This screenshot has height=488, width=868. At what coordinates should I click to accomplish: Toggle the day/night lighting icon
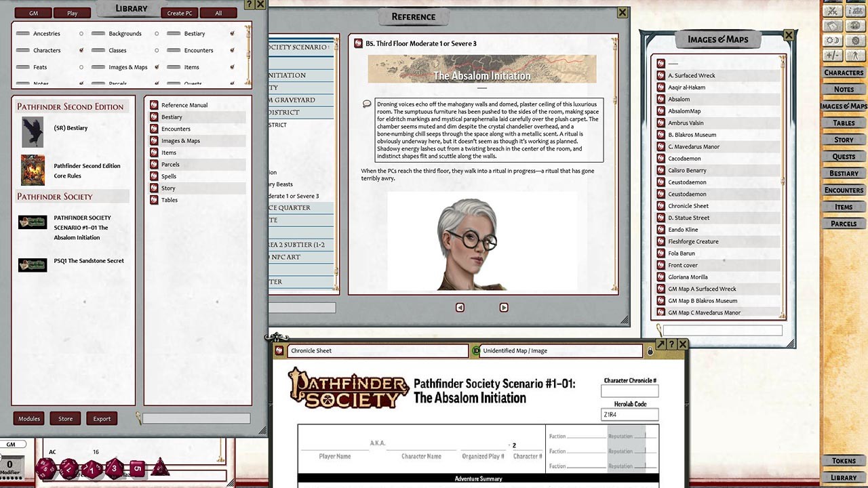tap(833, 40)
